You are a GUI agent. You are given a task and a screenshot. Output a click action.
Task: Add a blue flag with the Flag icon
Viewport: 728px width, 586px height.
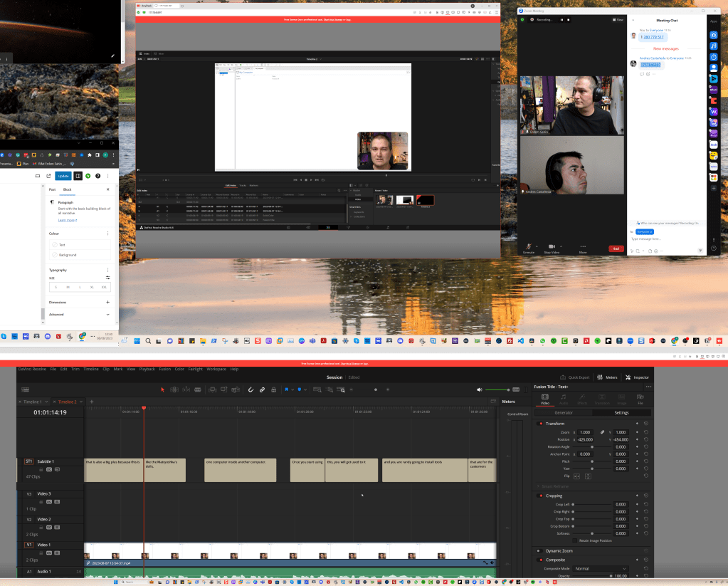click(x=287, y=389)
